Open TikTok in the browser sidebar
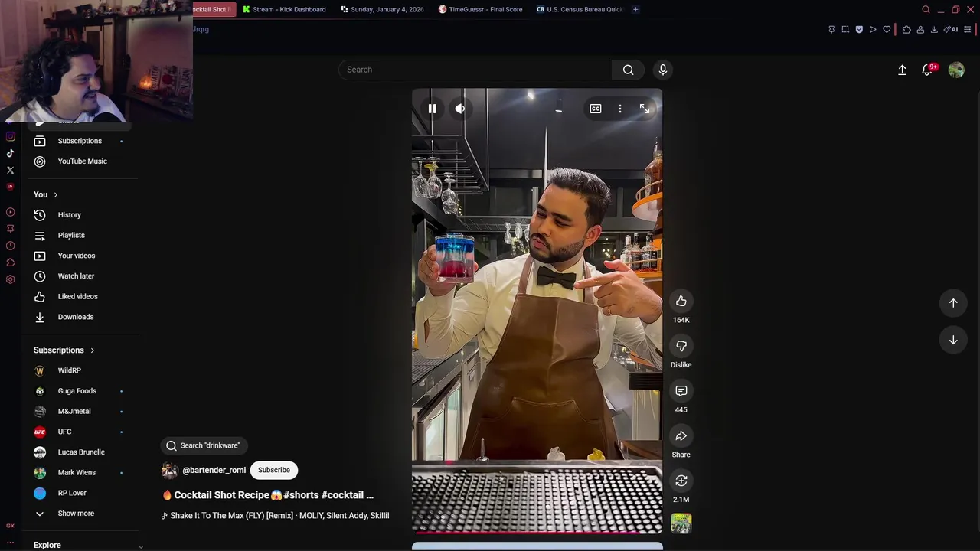This screenshot has width=980, height=551. [10, 153]
